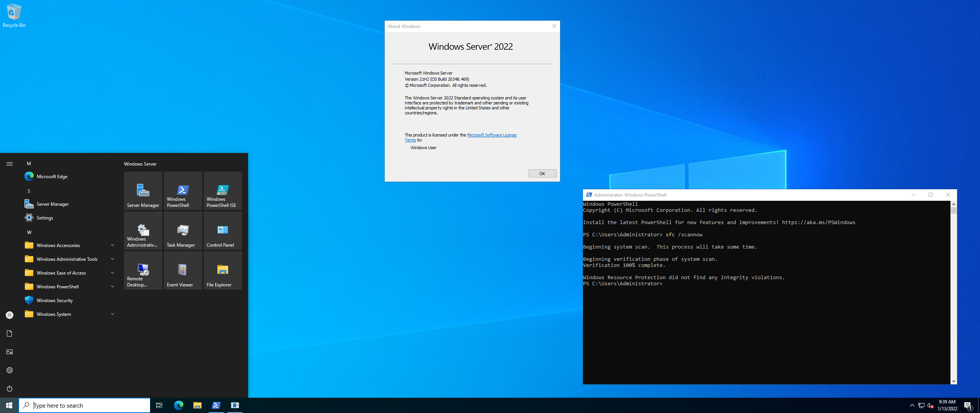Launch Event Viewer tile
Image resolution: width=980 pixels, height=413 pixels.
pyautogui.click(x=183, y=270)
